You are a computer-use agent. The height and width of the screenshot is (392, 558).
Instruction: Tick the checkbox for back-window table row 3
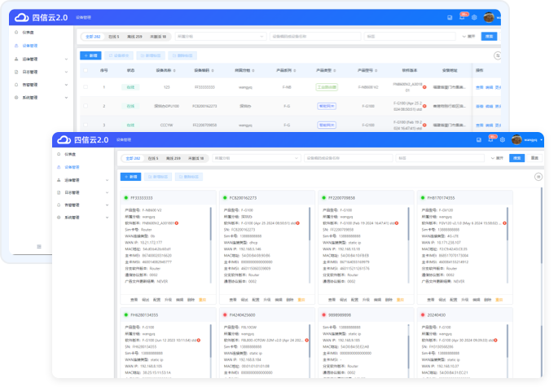tap(86, 125)
